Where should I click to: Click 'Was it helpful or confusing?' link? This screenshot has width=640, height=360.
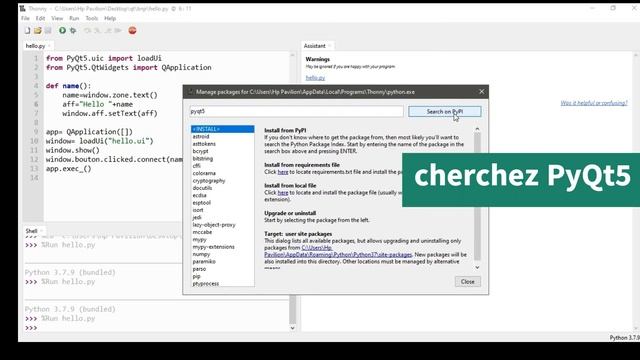(594, 103)
